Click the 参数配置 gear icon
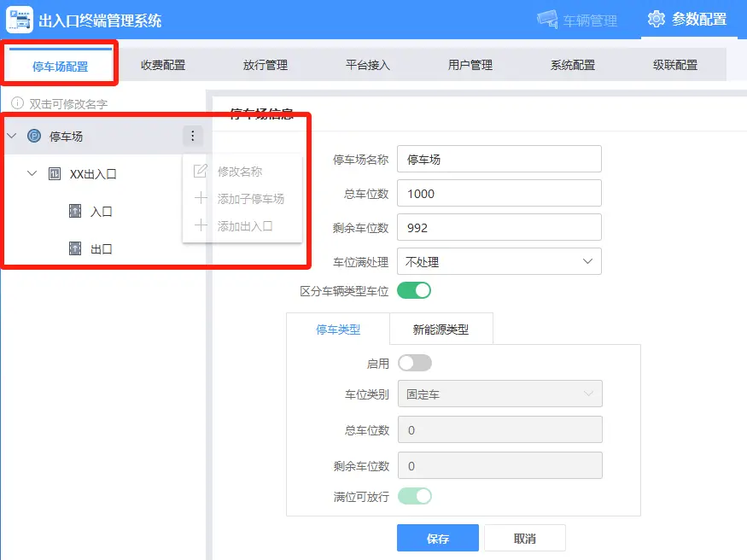 (x=656, y=19)
